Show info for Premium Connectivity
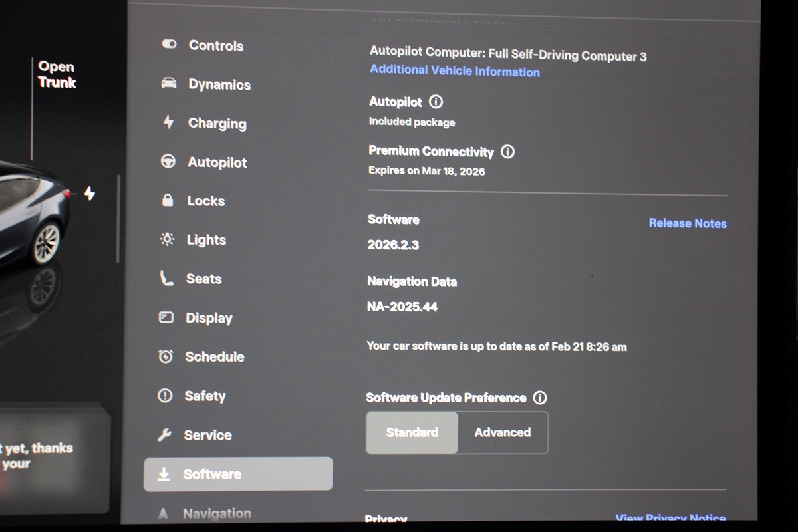This screenshot has width=798, height=532. point(507,152)
